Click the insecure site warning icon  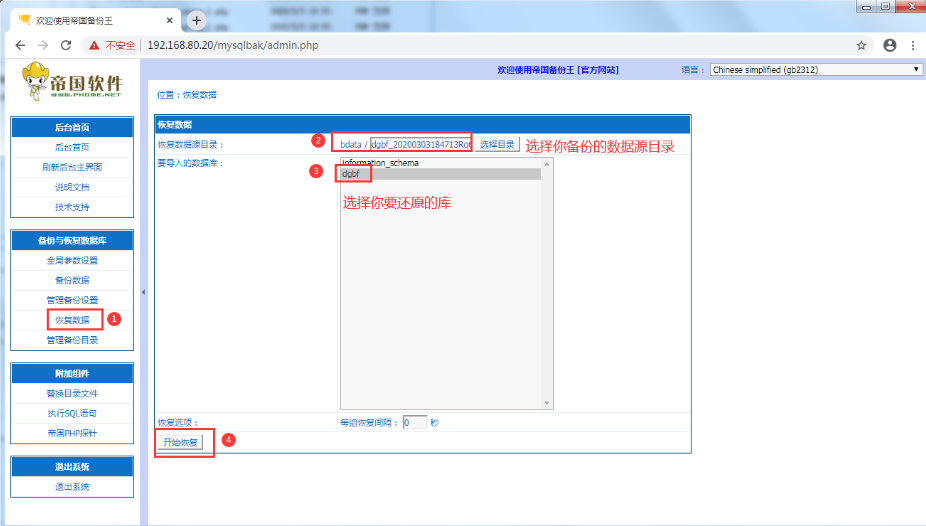[94, 45]
